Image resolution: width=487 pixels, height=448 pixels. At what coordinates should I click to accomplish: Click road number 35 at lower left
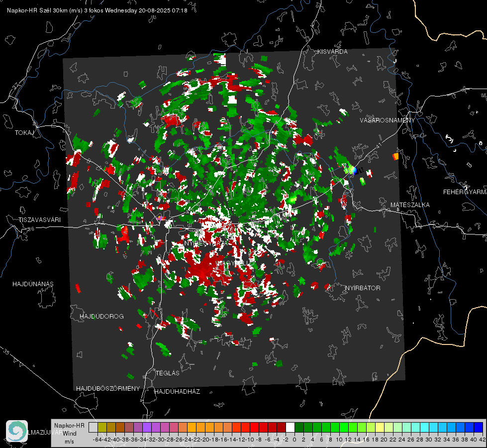(x=7, y=352)
